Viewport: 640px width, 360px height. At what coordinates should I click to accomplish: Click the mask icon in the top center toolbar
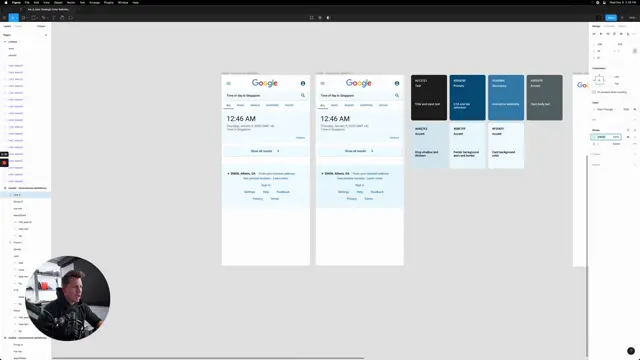tap(320, 18)
